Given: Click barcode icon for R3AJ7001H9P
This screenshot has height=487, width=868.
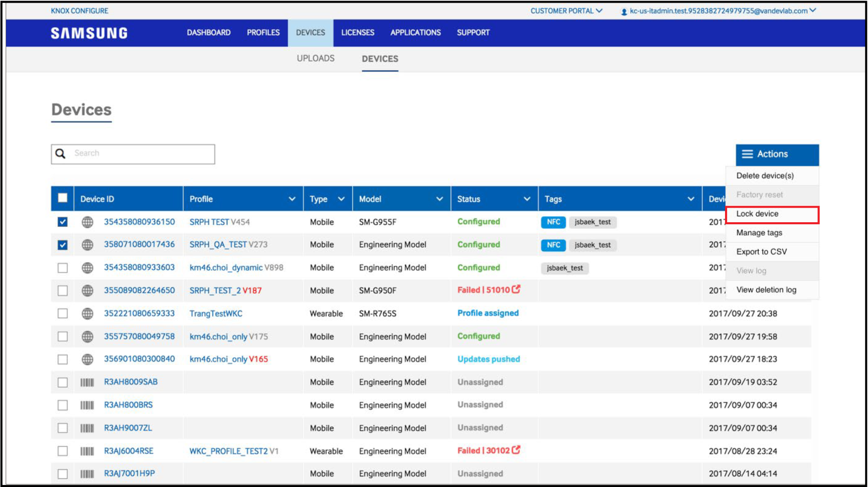Looking at the screenshot, I should (87, 474).
